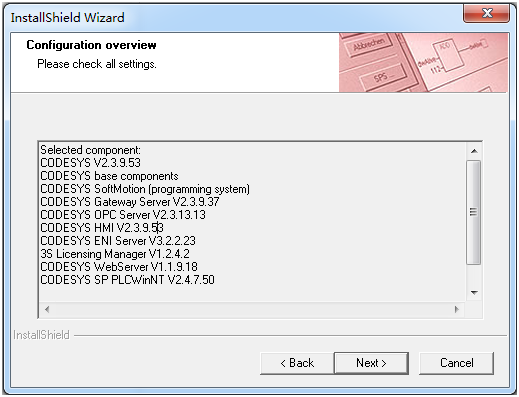
Task: Click the vertical scrollbar down arrow
Action: (x=474, y=293)
